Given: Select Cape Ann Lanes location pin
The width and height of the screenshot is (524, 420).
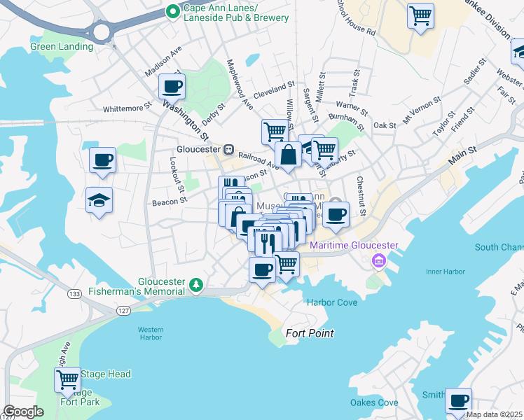Looking at the screenshot, I should (x=173, y=13).
